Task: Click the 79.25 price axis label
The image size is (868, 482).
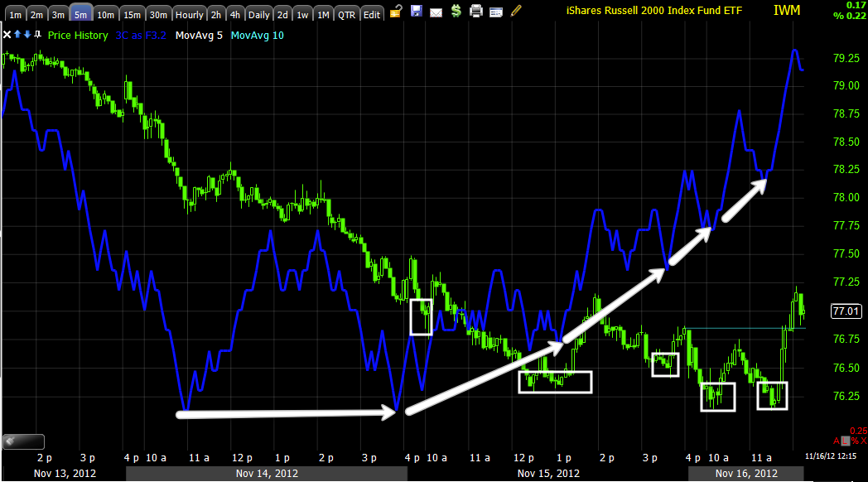Action: point(846,58)
